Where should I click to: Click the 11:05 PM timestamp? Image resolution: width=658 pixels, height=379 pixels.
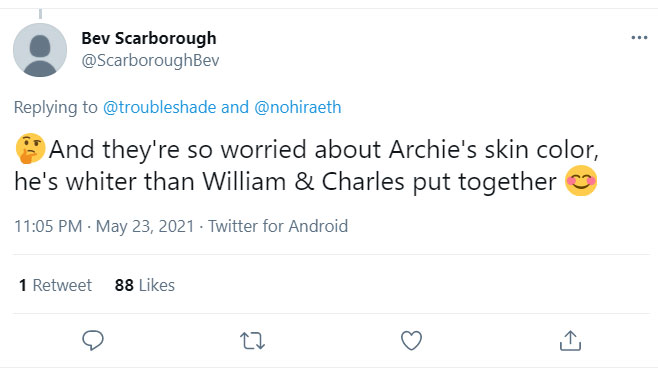pos(48,226)
